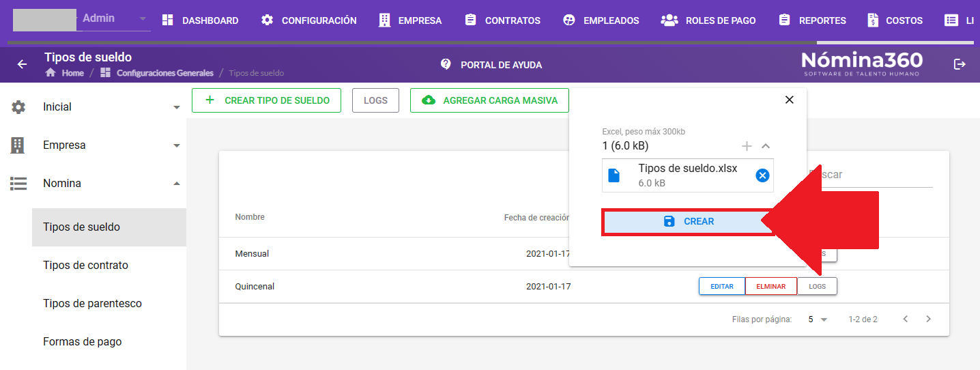Click LOGS in the Quincenal row
Screen dimensions: 980x370
817,287
